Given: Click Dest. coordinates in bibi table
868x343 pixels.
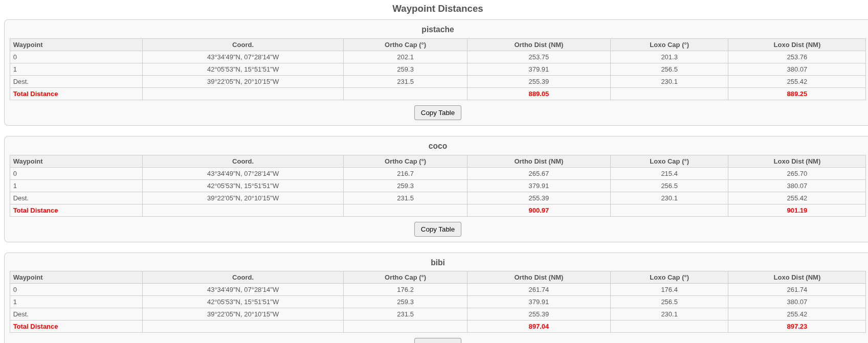Looking at the screenshot, I should 243,314.
